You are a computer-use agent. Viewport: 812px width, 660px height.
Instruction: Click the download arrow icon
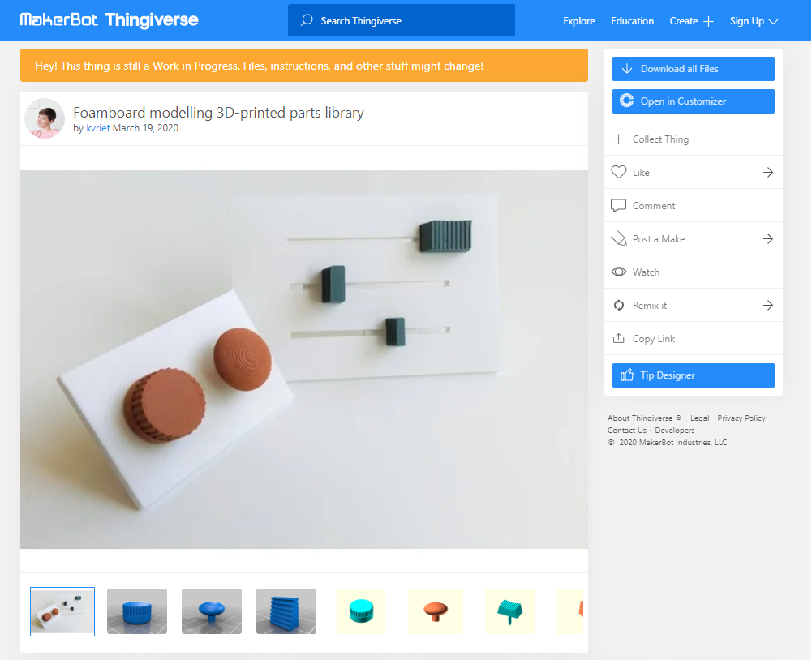pos(626,69)
